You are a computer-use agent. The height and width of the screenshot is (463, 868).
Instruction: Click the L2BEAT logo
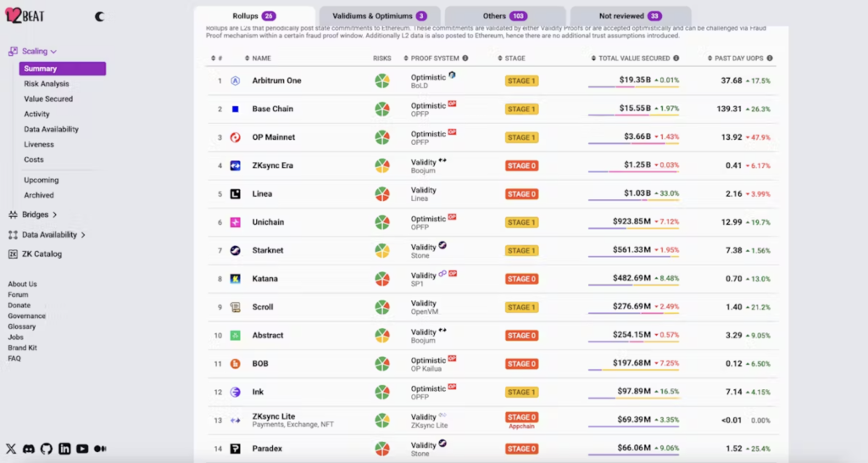(x=29, y=16)
